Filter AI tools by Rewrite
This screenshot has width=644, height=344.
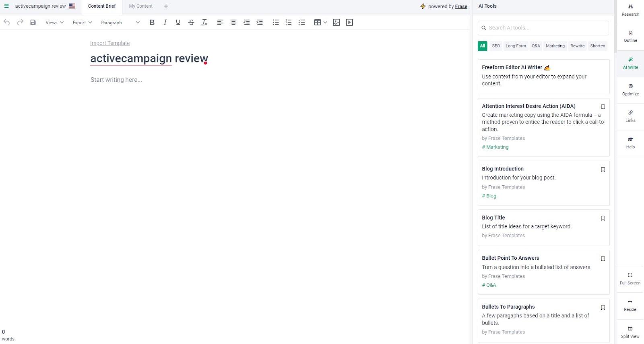[577, 46]
